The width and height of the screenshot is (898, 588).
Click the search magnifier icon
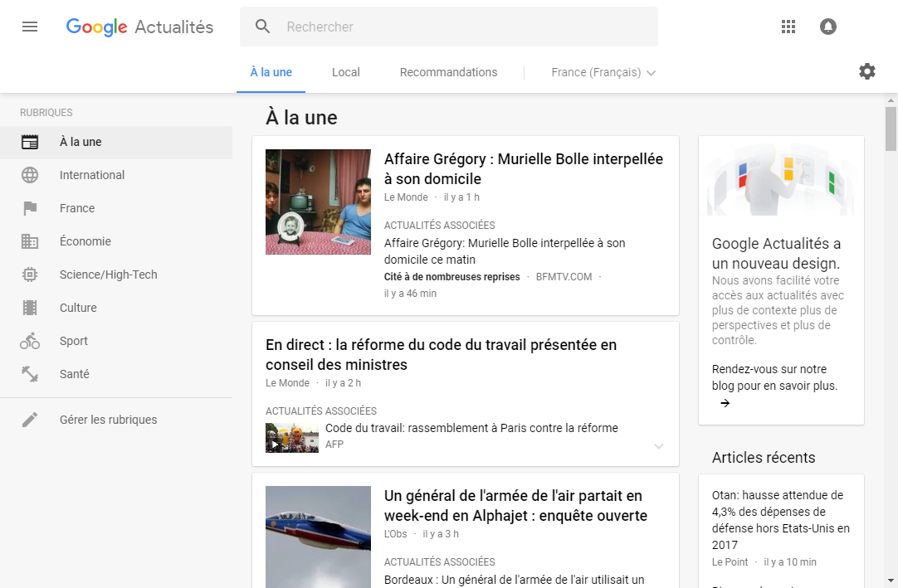[x=262, y=27]
